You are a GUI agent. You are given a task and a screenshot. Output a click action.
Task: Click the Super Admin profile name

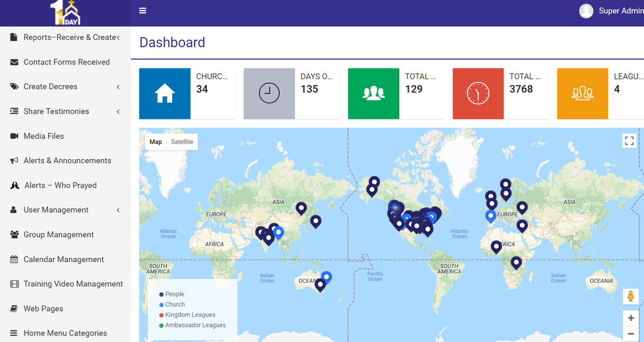tap(621, 11)
